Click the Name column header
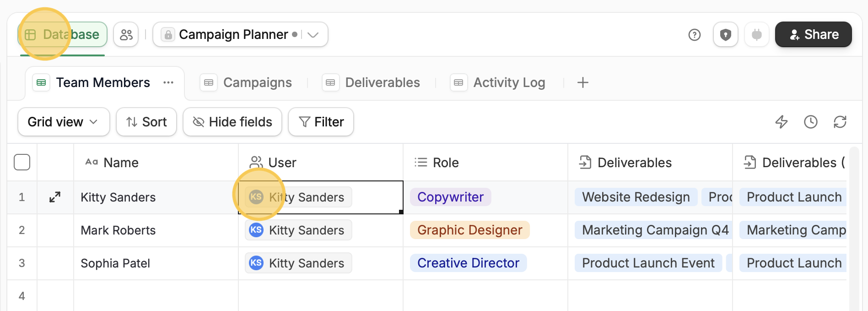 coord(156,163)
